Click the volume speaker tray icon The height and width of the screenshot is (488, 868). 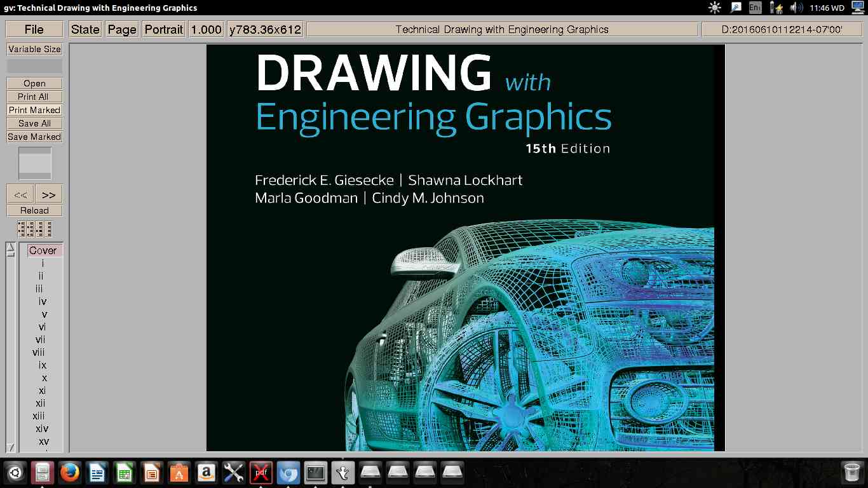tap(796, 8)
